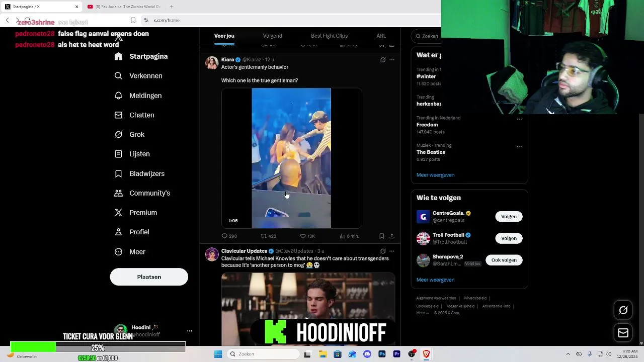Open File Explorer from the taskbar
The width and height of the screenshot is (644, 362).
323,354
